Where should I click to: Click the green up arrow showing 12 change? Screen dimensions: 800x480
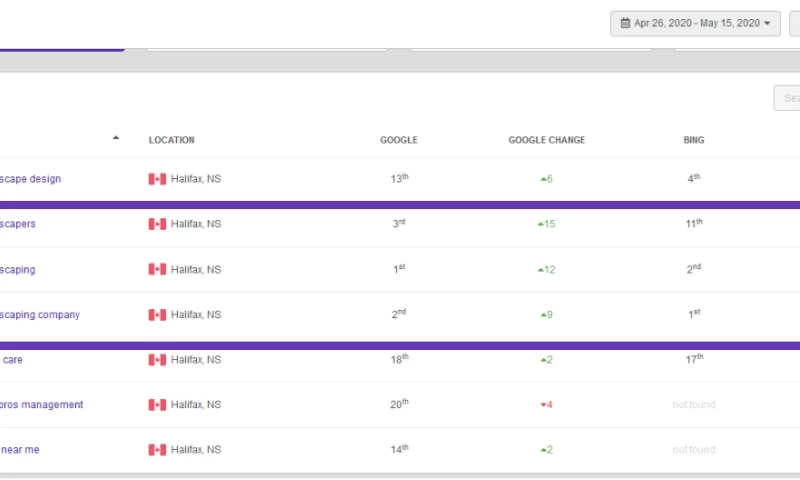(541, 269)
